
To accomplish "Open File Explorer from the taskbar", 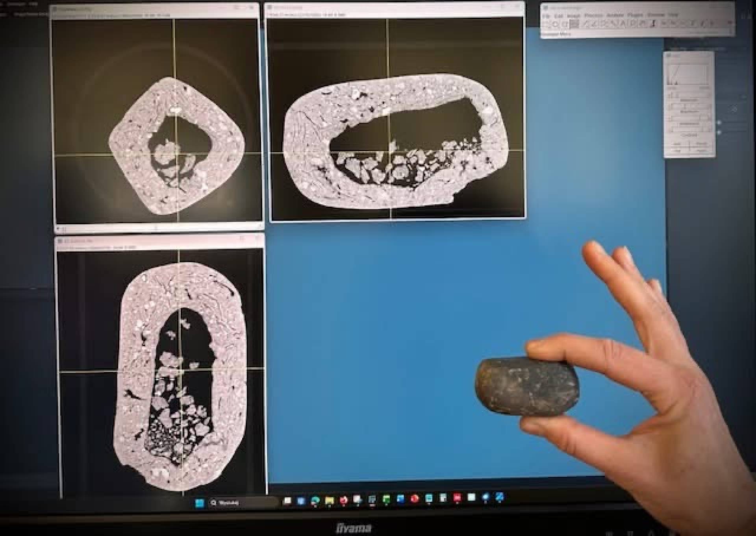I will (329, 500).
